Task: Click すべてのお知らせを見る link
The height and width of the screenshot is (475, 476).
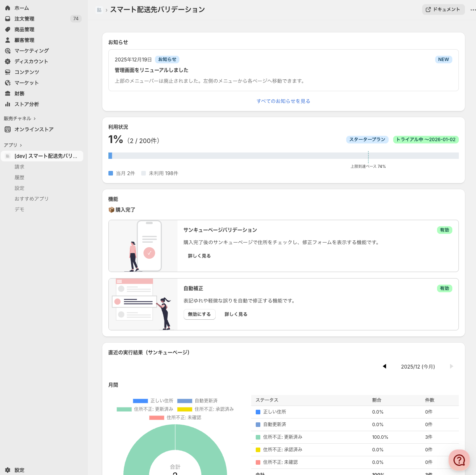Action: 283,101
